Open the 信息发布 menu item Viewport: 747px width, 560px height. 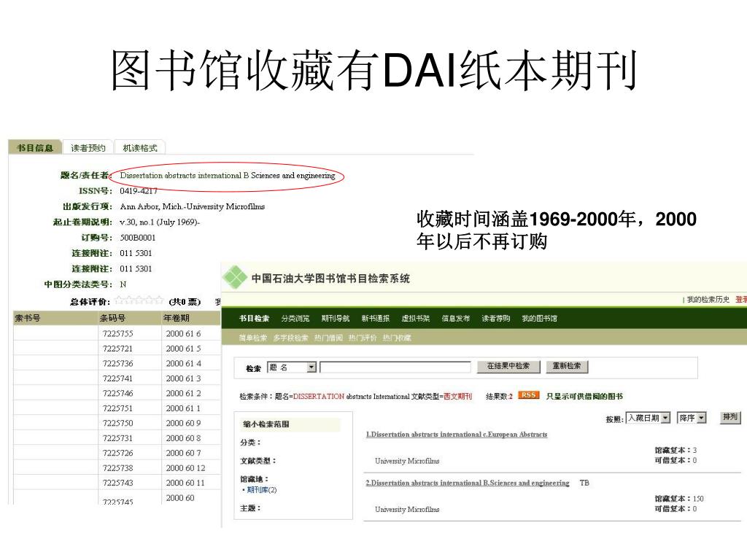point(456,318)
